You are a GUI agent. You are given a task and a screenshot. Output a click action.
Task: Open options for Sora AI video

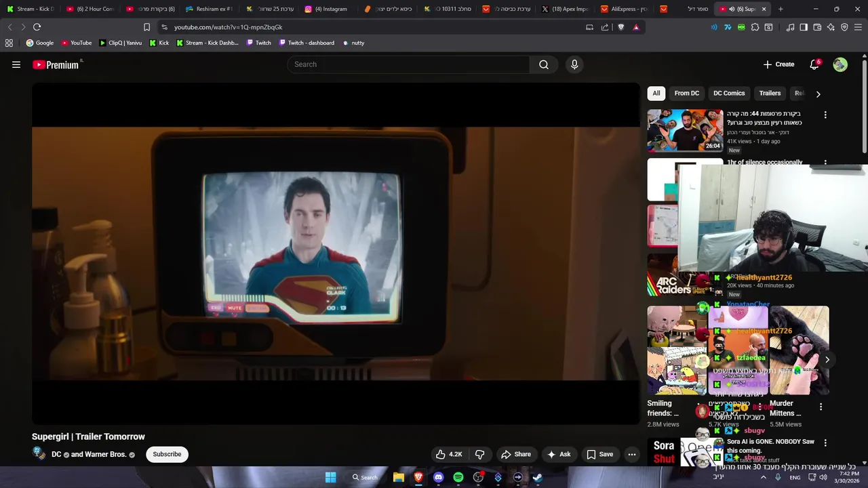click(x=825, y=443)
